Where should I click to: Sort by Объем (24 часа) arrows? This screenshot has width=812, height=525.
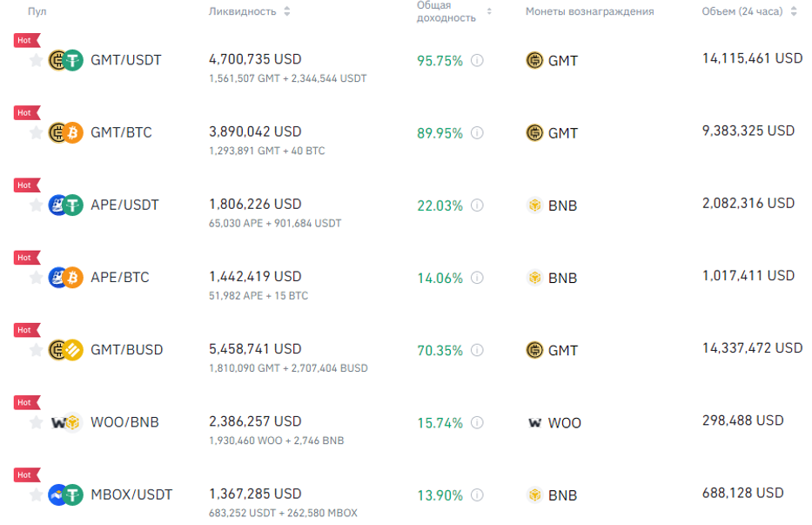(x=794, y=11)
